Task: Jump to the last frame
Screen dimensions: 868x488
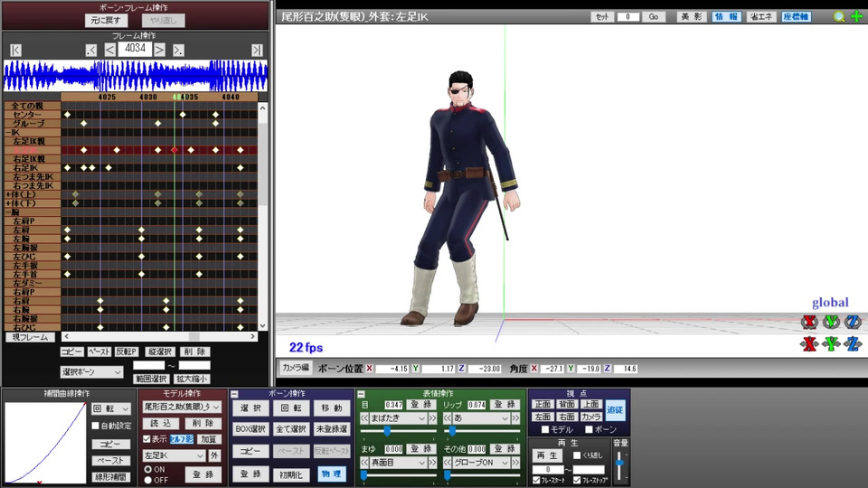Action: (257, 51)
